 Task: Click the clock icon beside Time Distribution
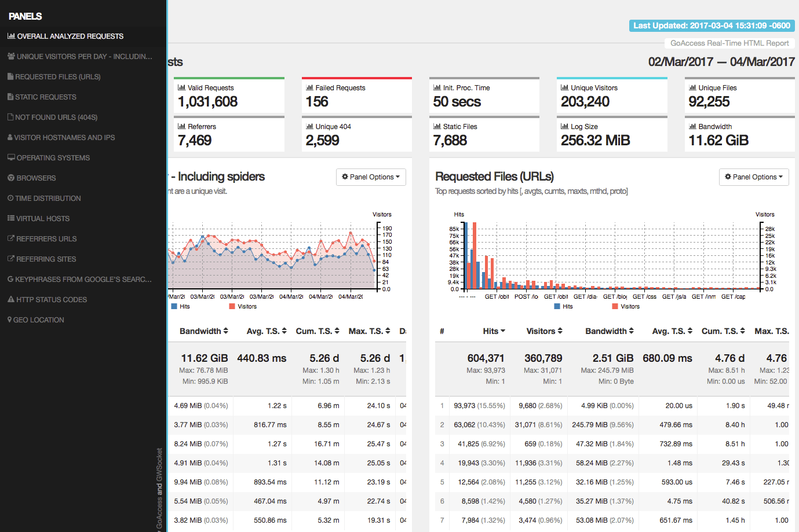pyautogui.click(x=10, y=198)
